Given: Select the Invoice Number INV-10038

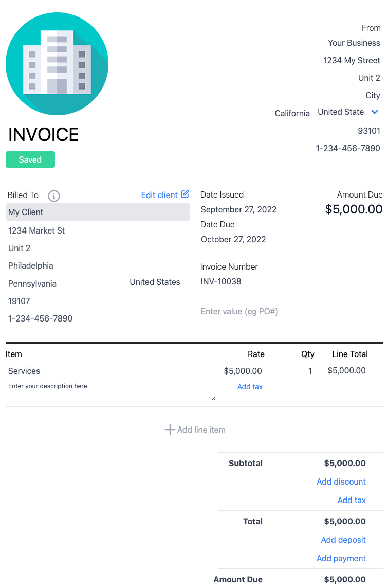Looking at the screenshot, I should (221, 281).
